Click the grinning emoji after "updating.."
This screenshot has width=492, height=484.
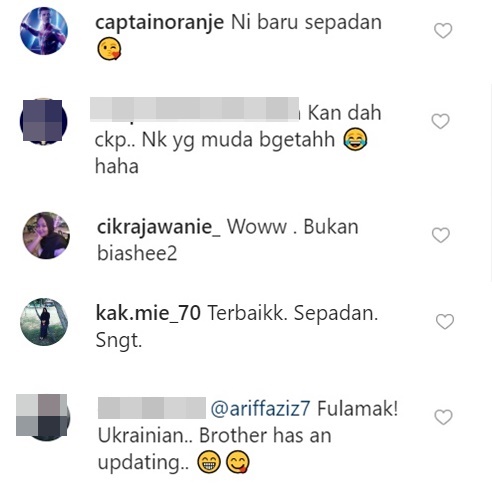[x=209, y=462]
